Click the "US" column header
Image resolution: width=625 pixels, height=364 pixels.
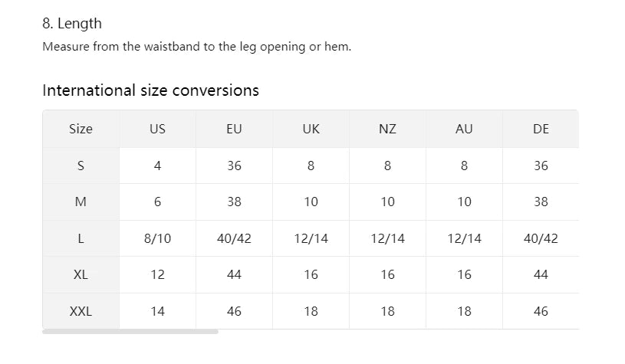click(157, 129)
